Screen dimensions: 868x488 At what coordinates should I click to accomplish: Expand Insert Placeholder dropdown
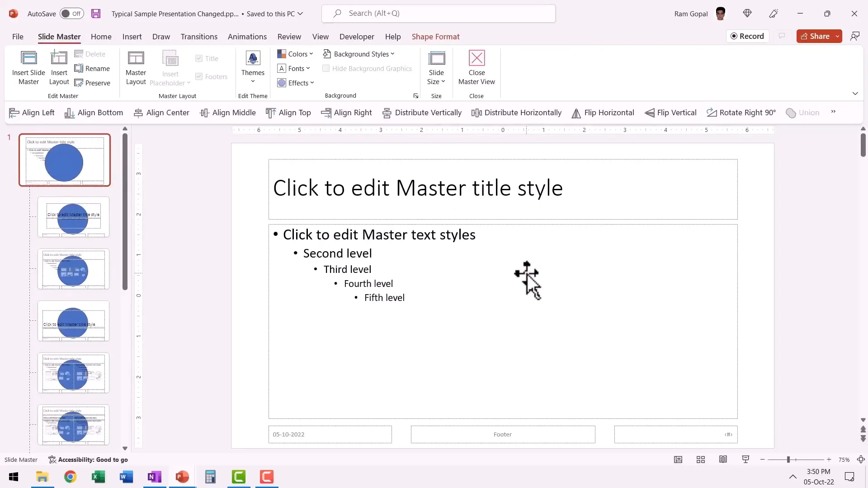170,68
